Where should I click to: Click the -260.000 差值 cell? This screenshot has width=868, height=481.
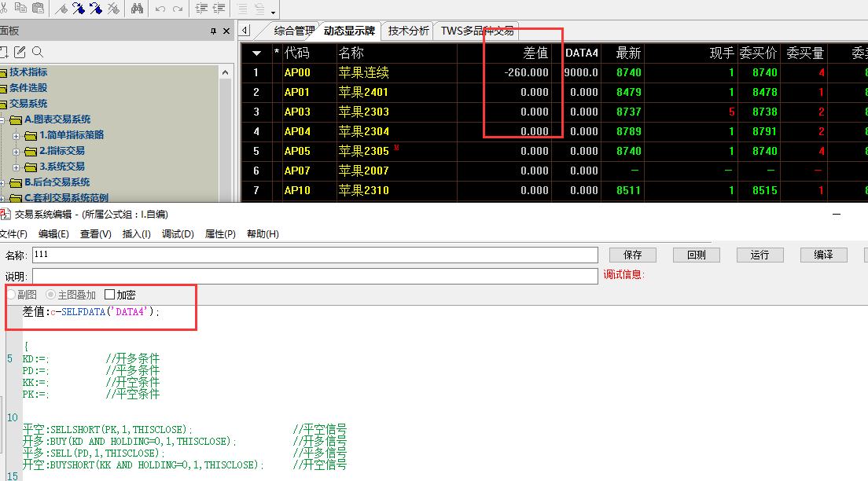[526, 72]
